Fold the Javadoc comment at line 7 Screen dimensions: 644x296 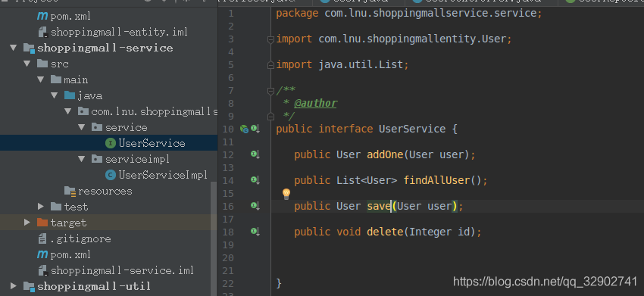(270, 90)
